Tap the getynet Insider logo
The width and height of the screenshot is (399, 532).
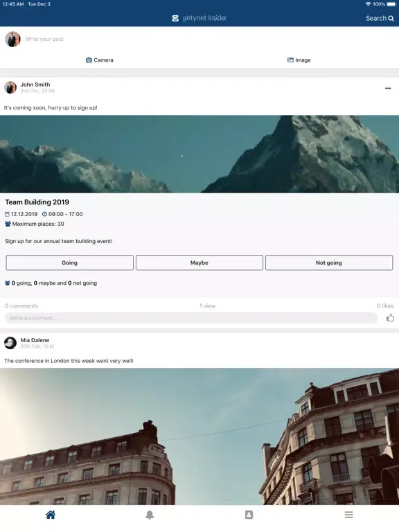[x=199, y=18]
